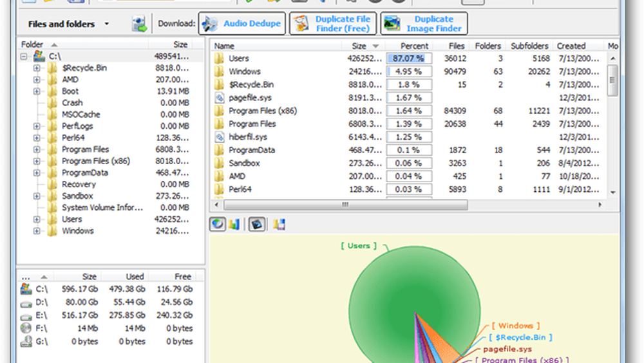Open Duplicate File Finder (Free) download

[332, 24]
